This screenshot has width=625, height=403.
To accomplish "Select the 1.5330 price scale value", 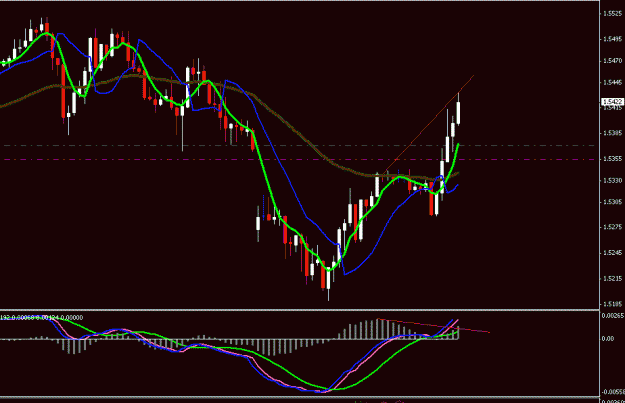I will pyautogui.click(x=613, y=181).
